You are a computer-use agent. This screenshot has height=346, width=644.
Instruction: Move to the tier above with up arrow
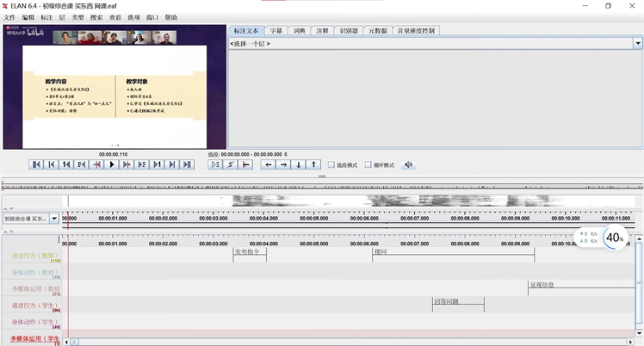click(x=314, y=164)
